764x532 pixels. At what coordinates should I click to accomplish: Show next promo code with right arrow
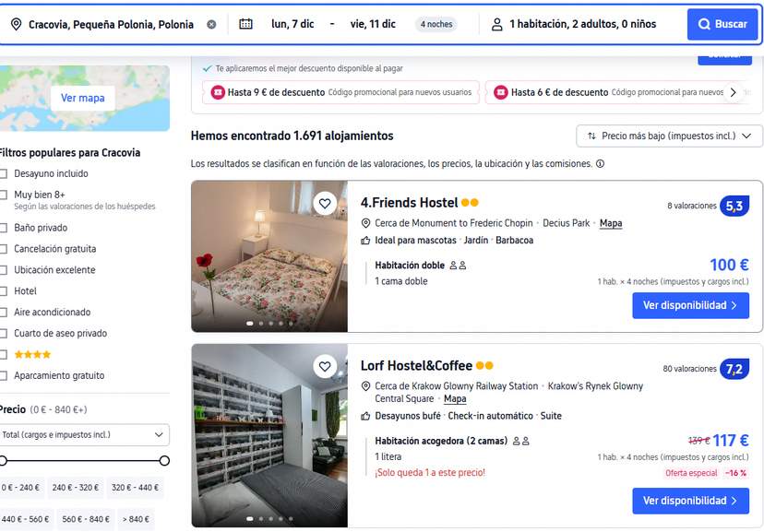click(x=734, y=92)
